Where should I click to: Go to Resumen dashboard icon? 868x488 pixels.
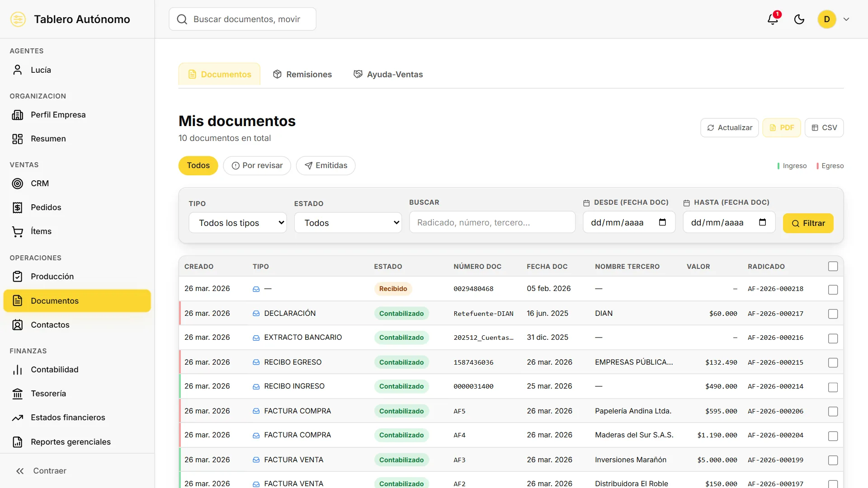[18, 139]
